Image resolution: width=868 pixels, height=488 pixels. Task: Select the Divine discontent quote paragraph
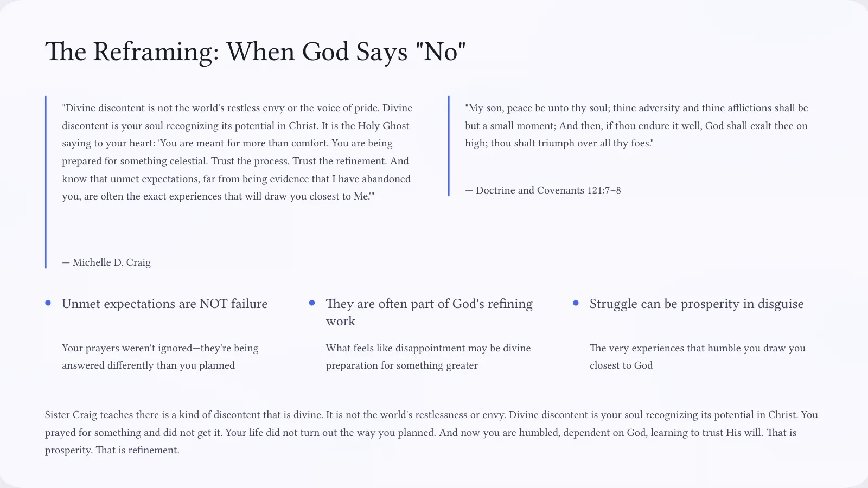(x=237, y=152)
